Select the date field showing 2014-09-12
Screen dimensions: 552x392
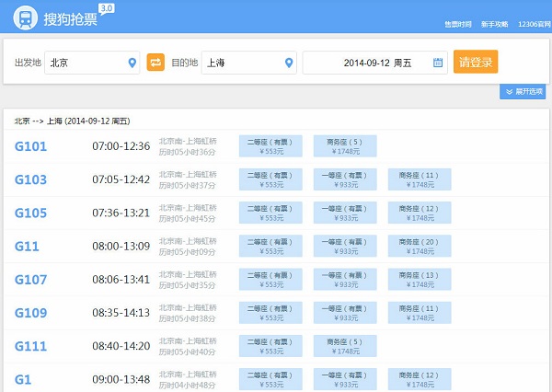point(375,63)
